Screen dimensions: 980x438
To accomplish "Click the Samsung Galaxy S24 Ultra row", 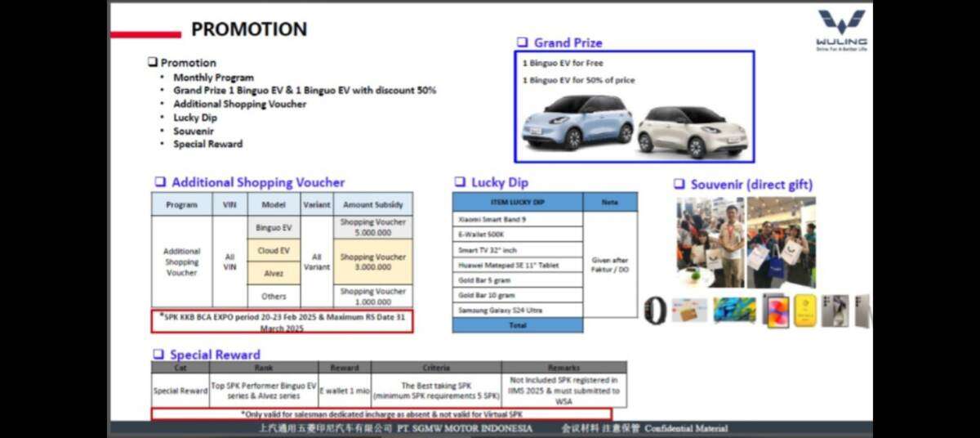I will (518, 310).
